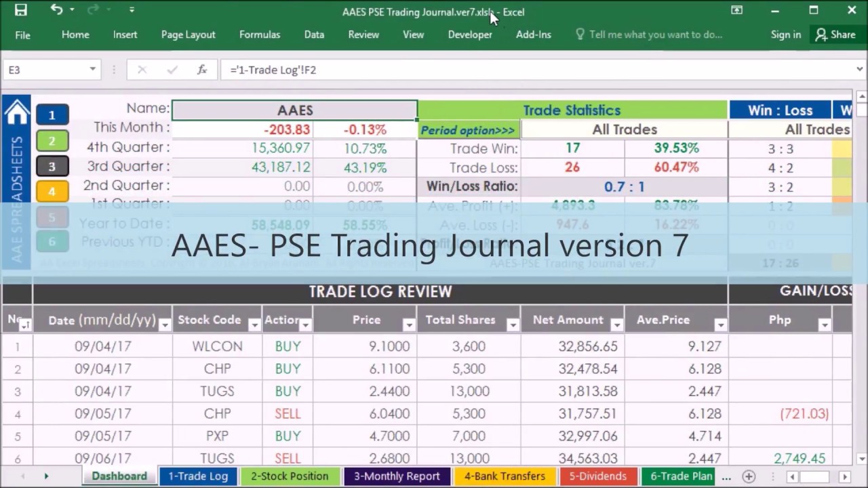Open the Developer ribbon tab

tap(470, 35)
